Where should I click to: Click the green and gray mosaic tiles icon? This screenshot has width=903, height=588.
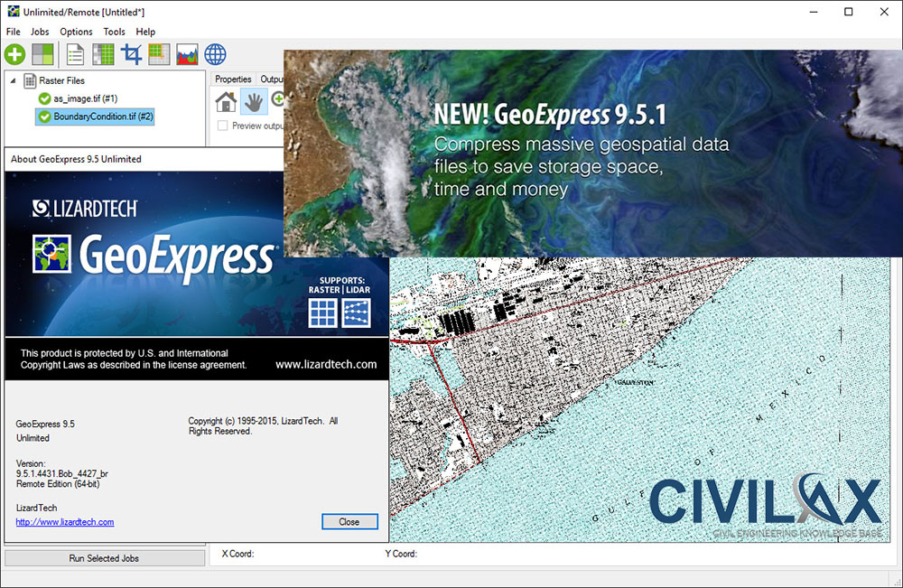[43, 55]
